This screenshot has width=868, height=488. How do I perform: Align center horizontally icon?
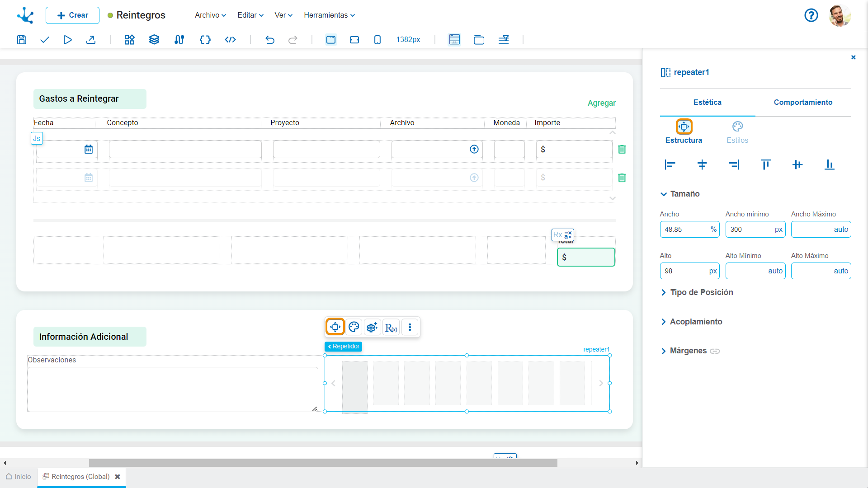click(702, 165)
